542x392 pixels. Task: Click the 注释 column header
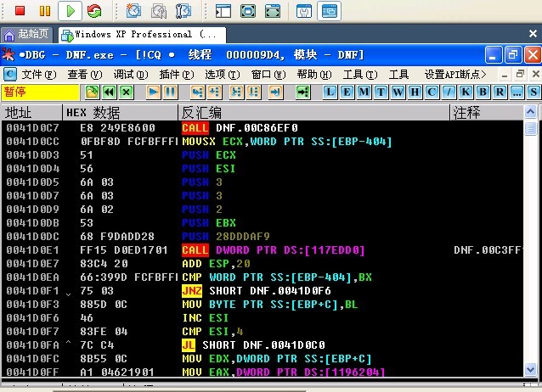click(x=487, y=113)
